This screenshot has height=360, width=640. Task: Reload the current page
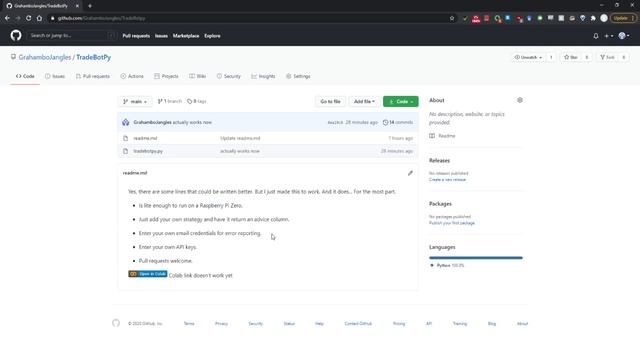(x=29, y=18)
